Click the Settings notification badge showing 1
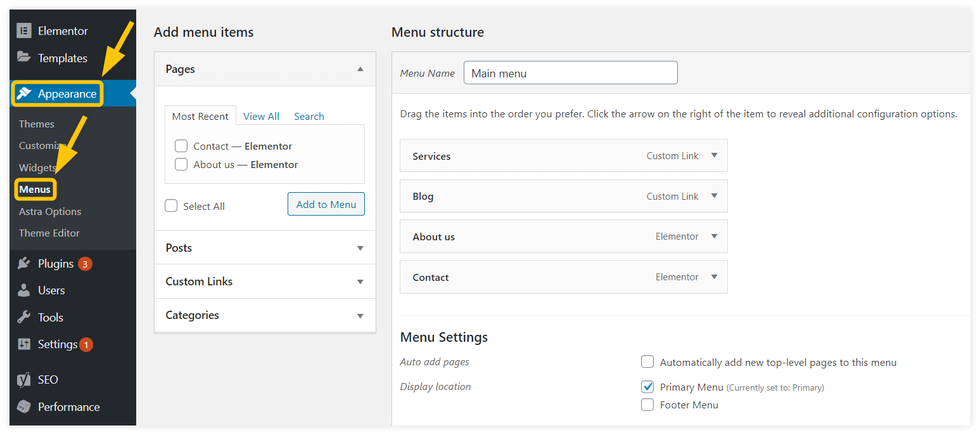The width and height of the screenshot is (980, 435). [x=86, y=344]
